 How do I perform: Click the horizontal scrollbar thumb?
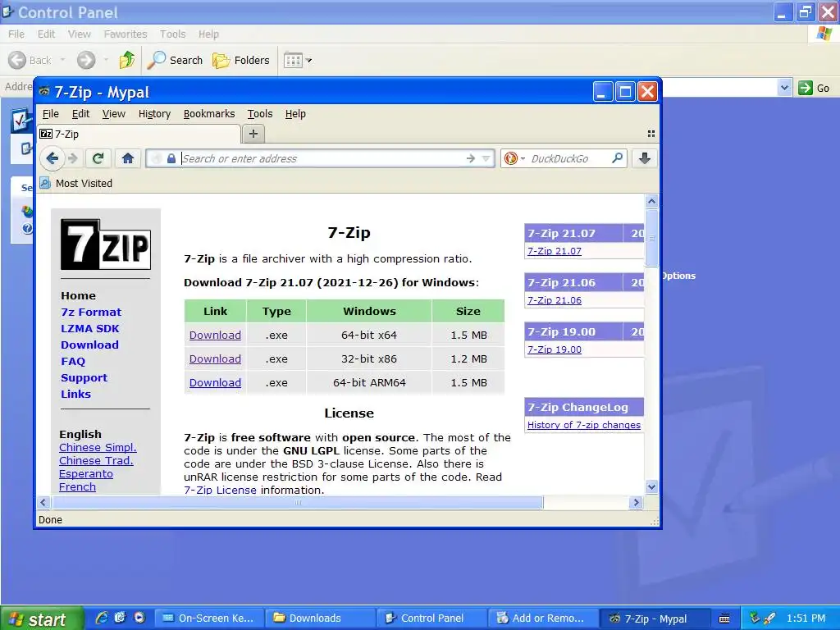[298, 503]
